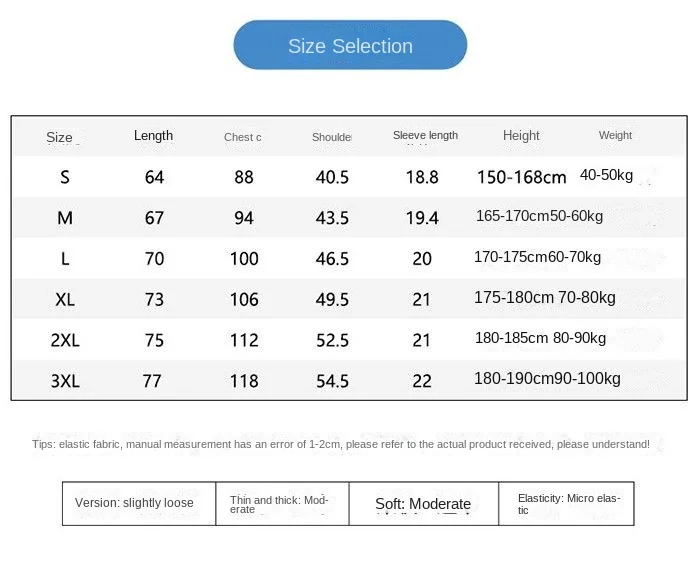The width and height of the screenshot is (700, 564).
Task: Select the 2XL size row label
Action: pyautogui.click(x=65, y=340)
